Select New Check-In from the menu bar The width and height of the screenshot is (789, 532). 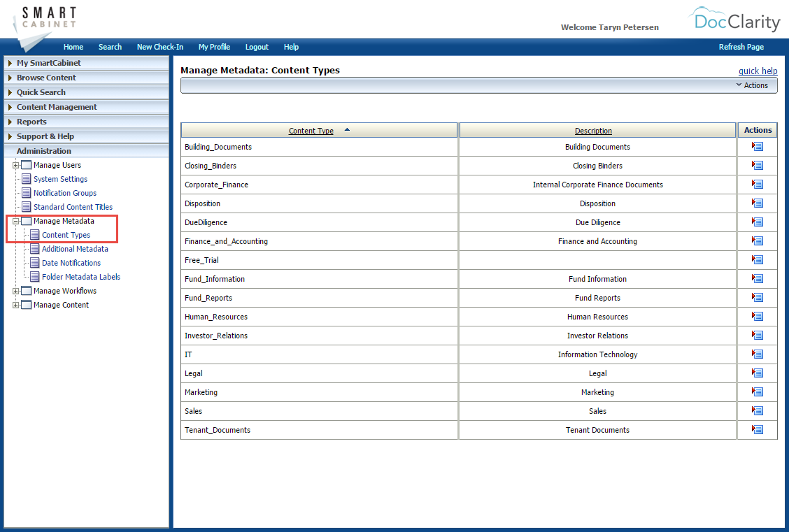160,47
